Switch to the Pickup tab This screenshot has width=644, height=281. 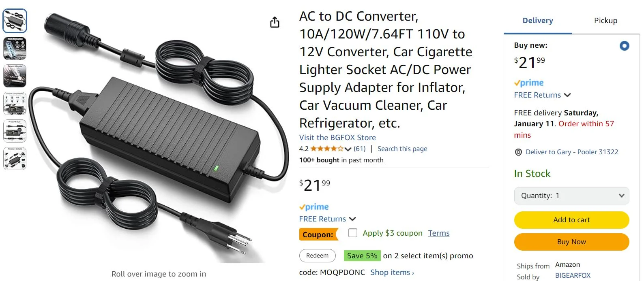pyautogui.click(x=605, y=20)
